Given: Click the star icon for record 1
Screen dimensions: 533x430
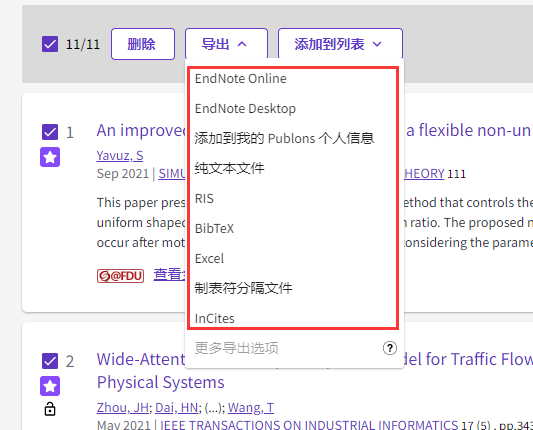Looking at the screenshot, I should click(50, 157).
